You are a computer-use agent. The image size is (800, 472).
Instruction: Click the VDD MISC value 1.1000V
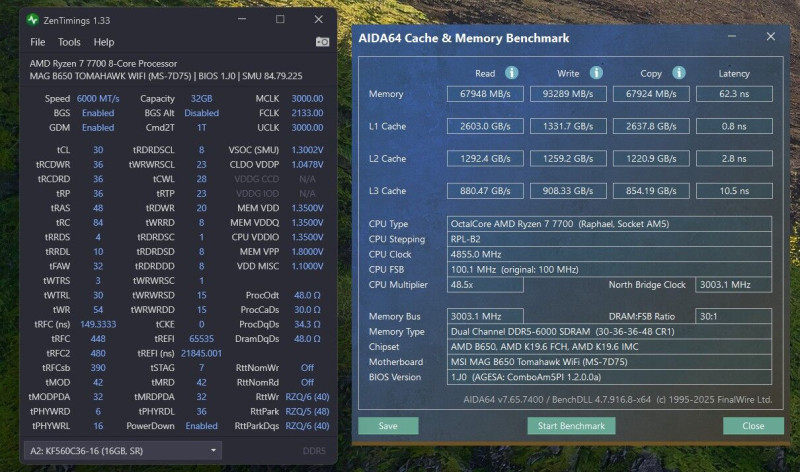click(x=307, y=266)
